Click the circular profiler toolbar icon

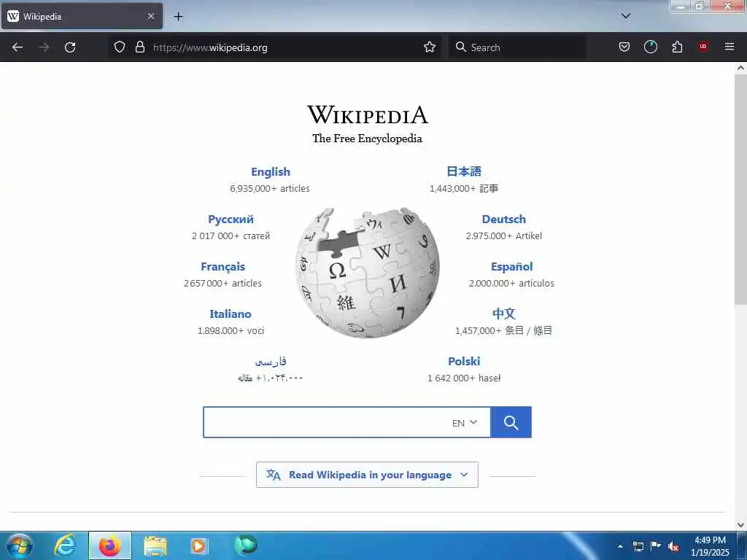click(650, 47)
